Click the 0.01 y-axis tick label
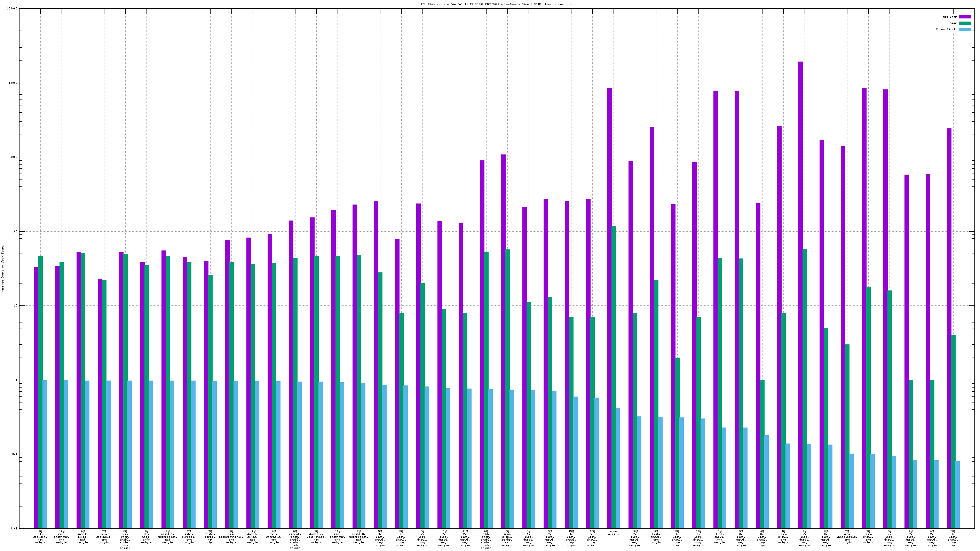This screenshot has height=551, width=980. (x=14, y=528)
